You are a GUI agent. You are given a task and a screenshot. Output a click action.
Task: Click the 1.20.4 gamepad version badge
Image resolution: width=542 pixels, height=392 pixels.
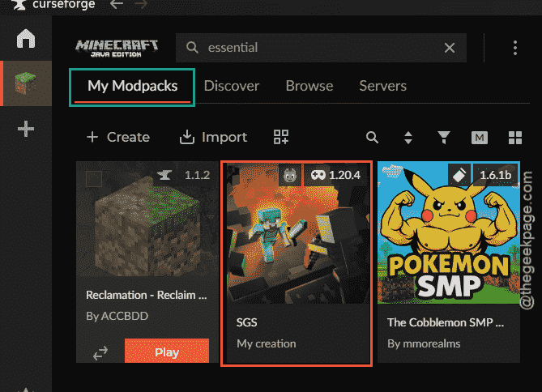pyautogui.click(x=335, y=175)
